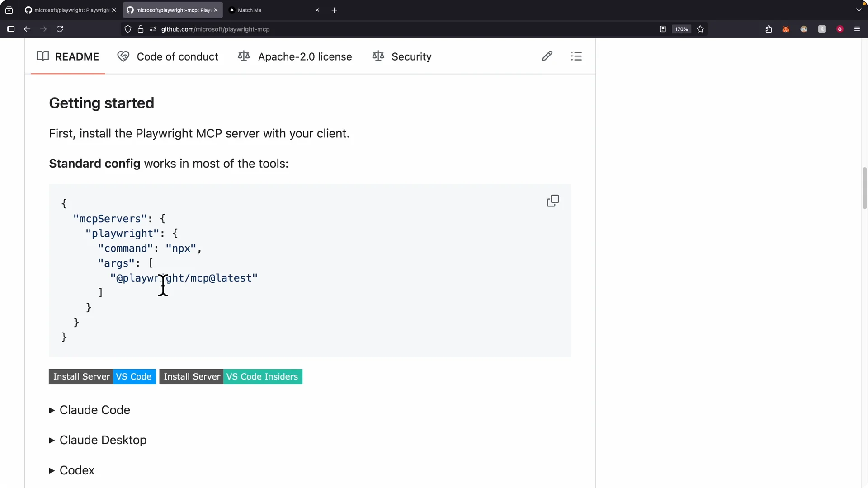The height and width of the screenshot is (488, 868).
Task: Click Install Server VS Code Insiders badge
Action: point(231,376)
